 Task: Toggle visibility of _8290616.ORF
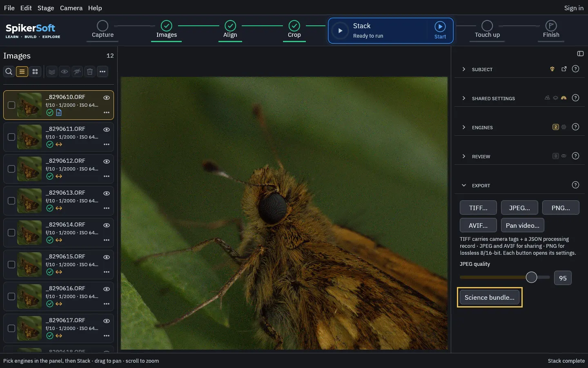tap(107, 289)
